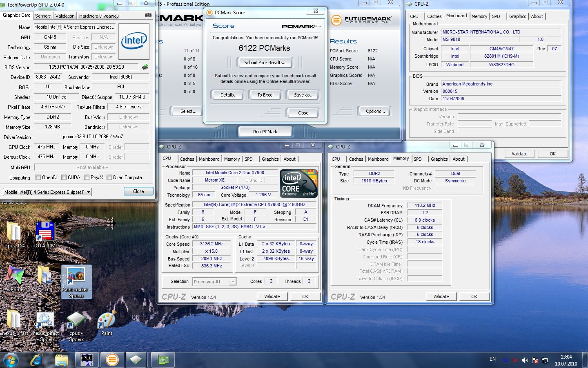
Task: Launch Internet Explorer from the taskbar
Action: (37, 360)
